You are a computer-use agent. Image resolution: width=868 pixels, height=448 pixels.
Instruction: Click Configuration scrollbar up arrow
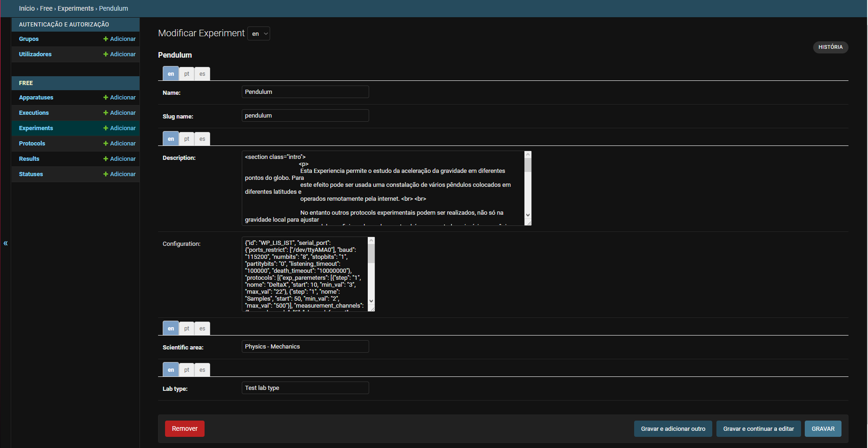(x=371, y=240)
